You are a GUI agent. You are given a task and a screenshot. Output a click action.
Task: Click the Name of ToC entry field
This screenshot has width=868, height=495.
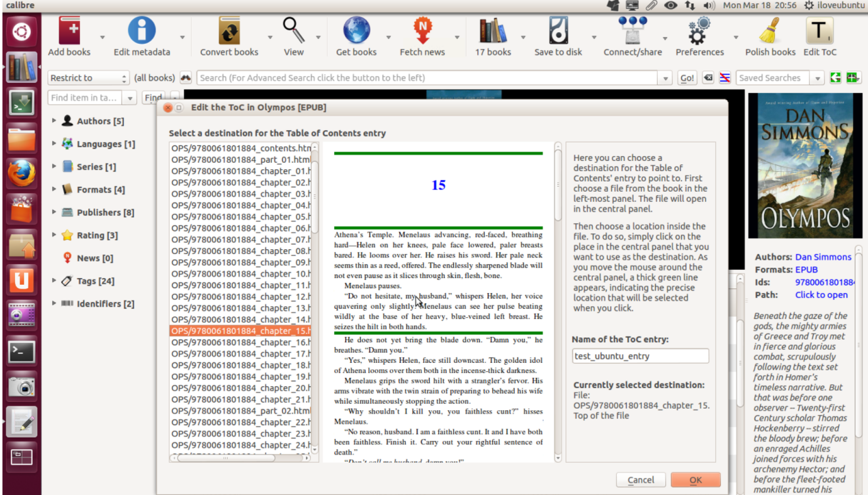tap(641, 356)
